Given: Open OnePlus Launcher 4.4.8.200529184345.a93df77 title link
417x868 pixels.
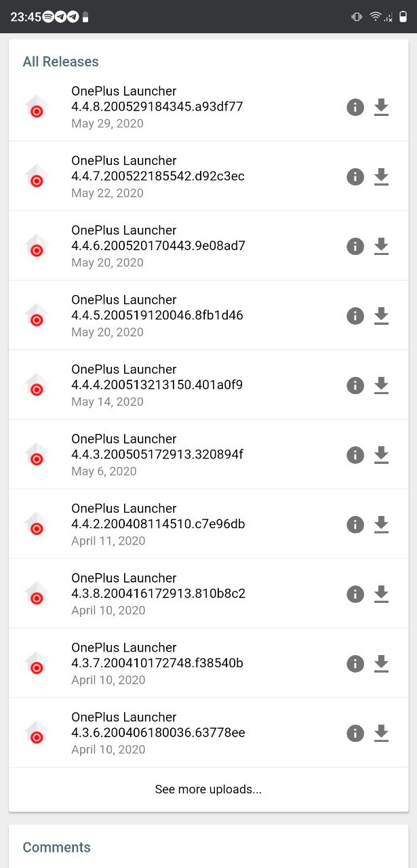Looking at the screenshot, I should pyautogui.click(x=157, y=99).
